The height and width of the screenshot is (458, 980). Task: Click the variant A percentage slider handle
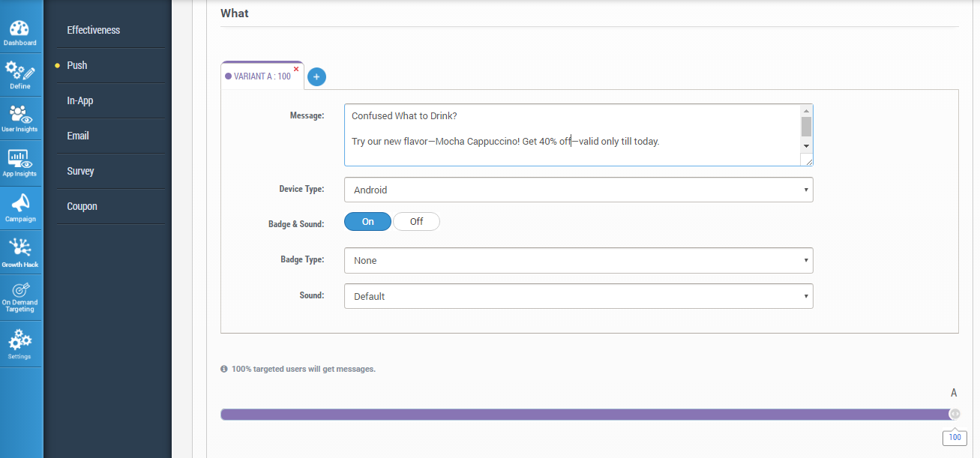[955, 414]
